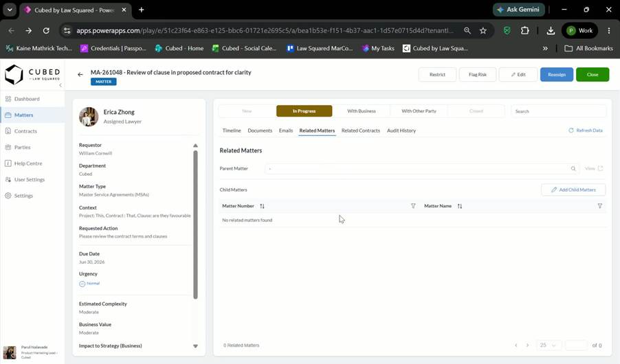Screen dimensions: 620x364
Task: Go to next page of related matters
Action: [x=527, y=345]
